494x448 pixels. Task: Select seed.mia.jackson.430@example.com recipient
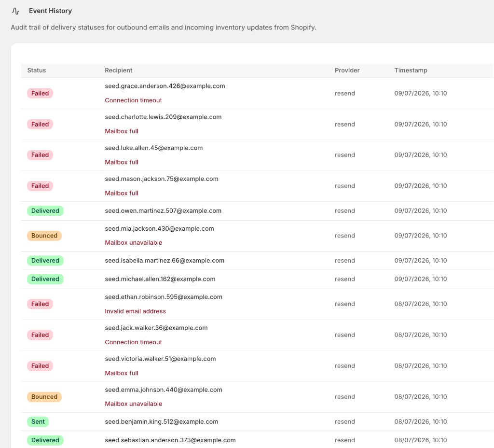click(x=159, y=228)
